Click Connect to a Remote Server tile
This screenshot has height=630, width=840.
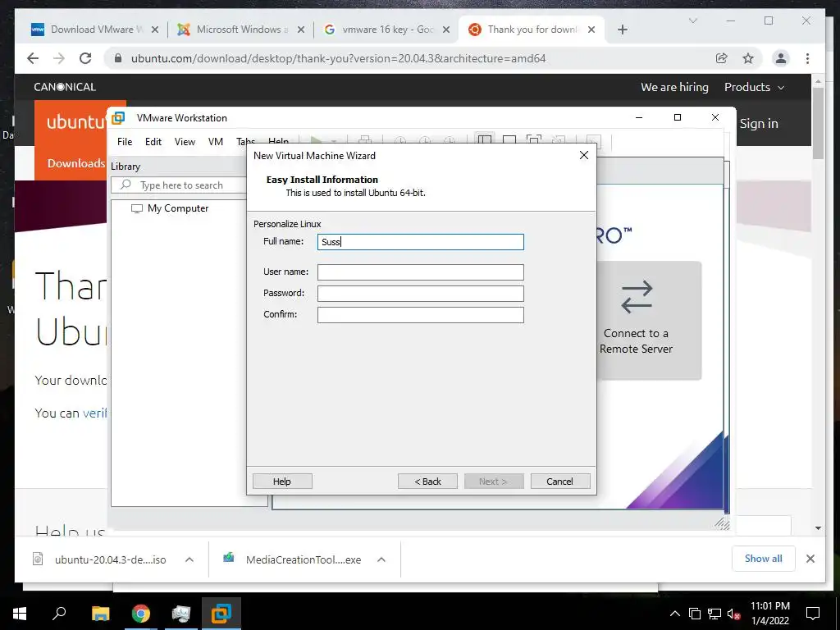pyautogui.click(x=648, y=321)
